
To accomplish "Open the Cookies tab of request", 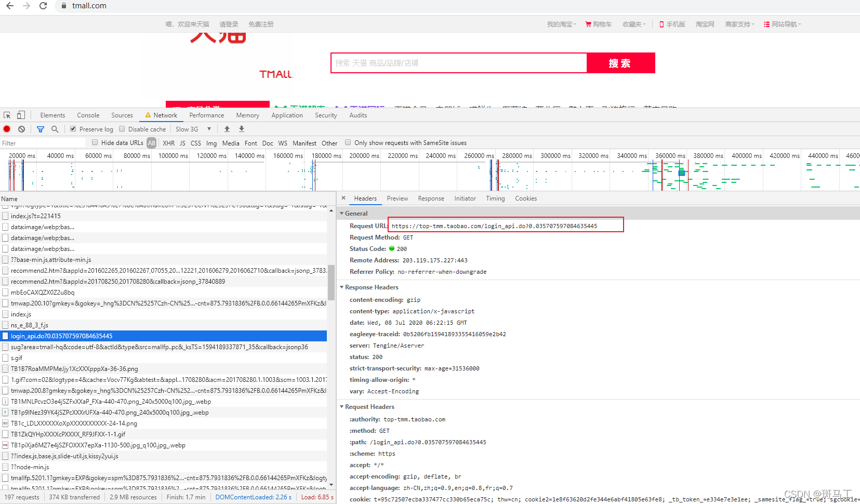I will pyautogui.click(x=526, y=198).
